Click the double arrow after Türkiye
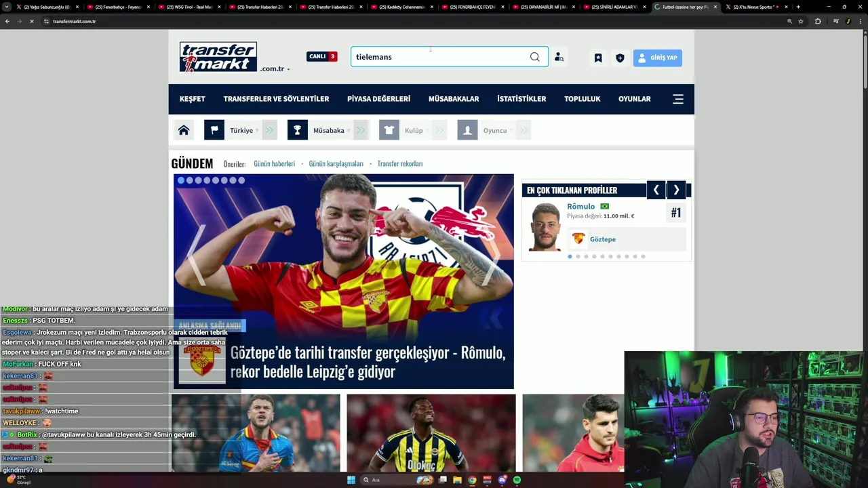The width and height of the screenshot is (868, 488). [270, 130]
